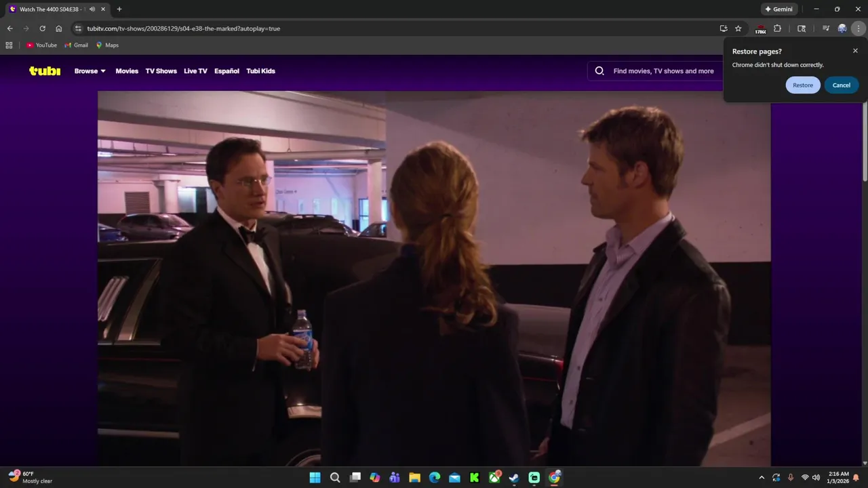Click the Tubi logo

(45, 71)
